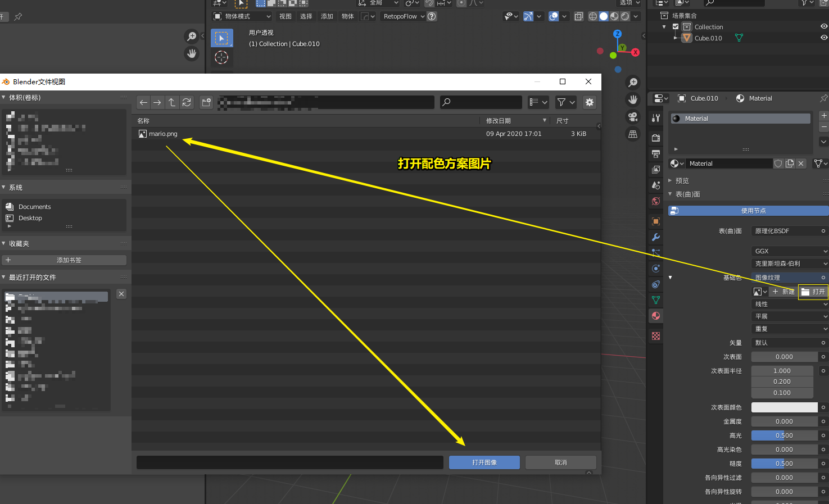
Task: Click the fake user shield icon
Action: 778,164
